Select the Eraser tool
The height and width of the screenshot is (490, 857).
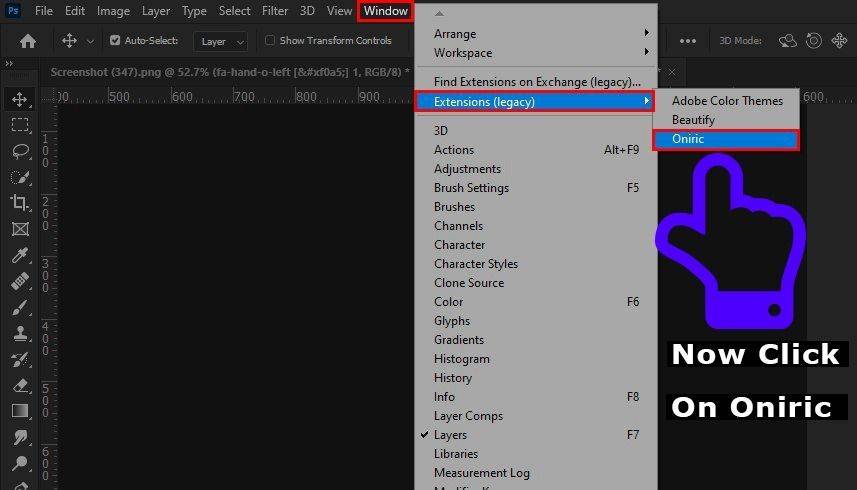pyautogui.click(x=20, y=386)
